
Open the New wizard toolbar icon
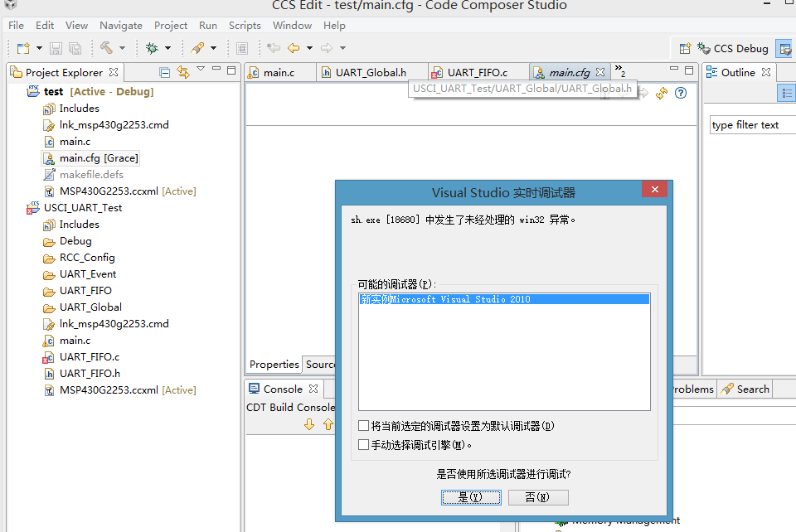23,48
